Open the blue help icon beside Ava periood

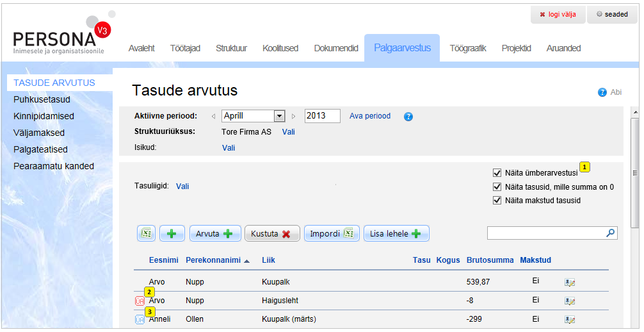(x=408, y=117)
